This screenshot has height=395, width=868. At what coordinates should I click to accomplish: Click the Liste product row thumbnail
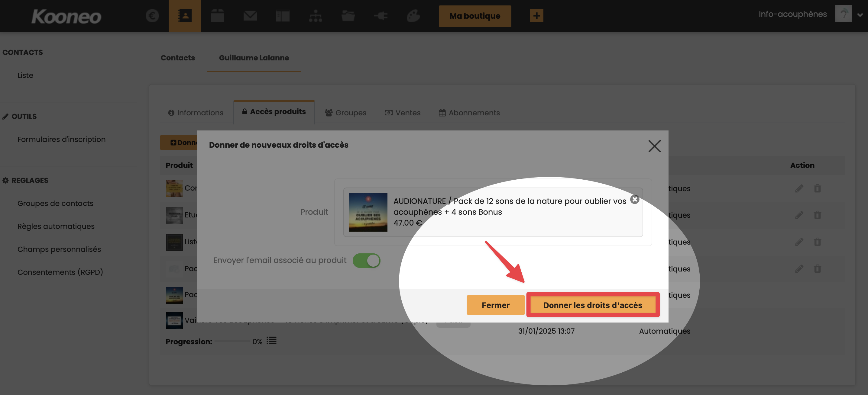pos(174,242)
